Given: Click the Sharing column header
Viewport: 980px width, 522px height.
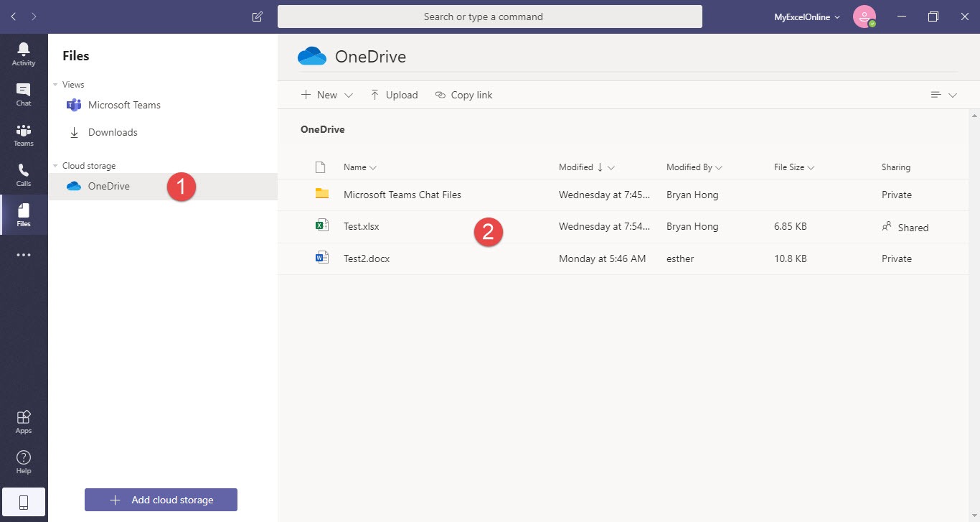Looking at the screenshot, I should click(x=896, y=167).
